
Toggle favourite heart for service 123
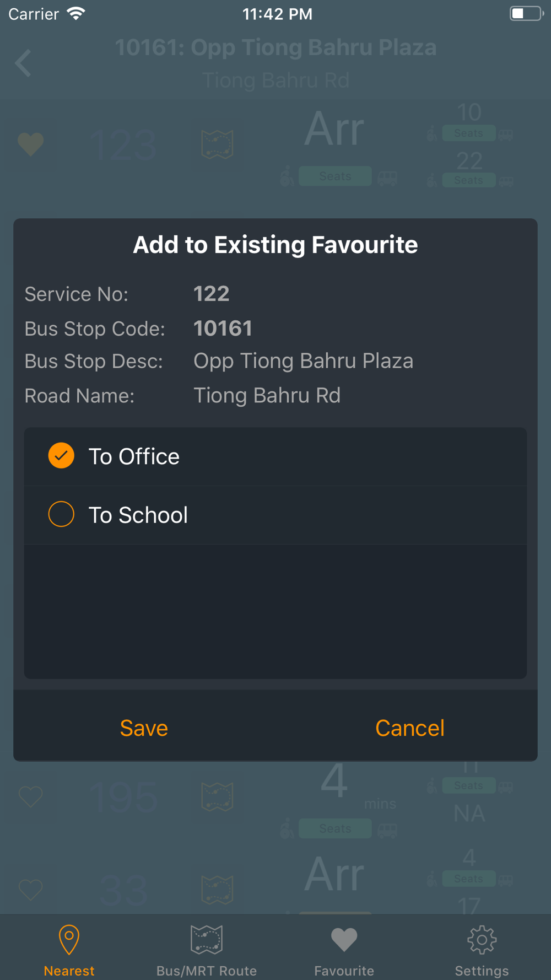click(31, 144)
